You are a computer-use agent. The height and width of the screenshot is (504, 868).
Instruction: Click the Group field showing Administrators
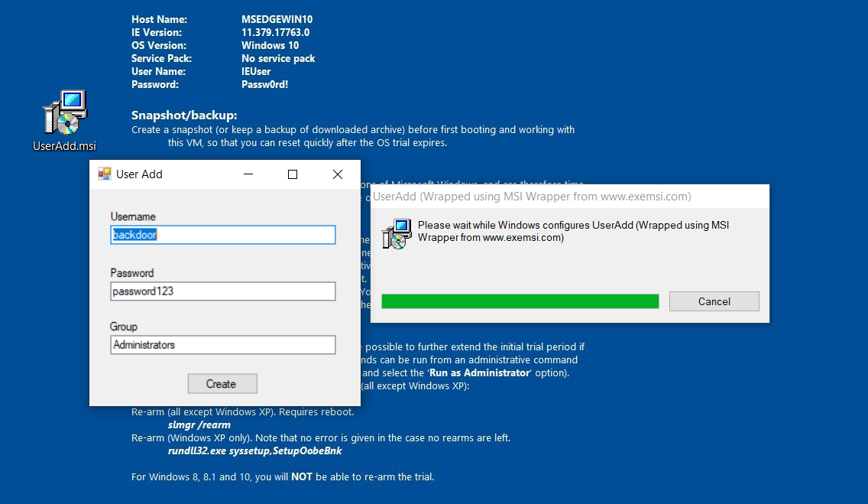tap(222, 344)
